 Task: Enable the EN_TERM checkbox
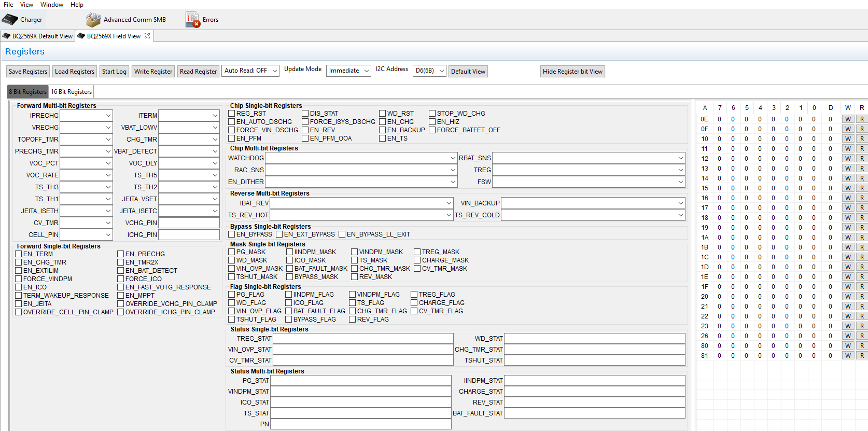tap(19, 254)
